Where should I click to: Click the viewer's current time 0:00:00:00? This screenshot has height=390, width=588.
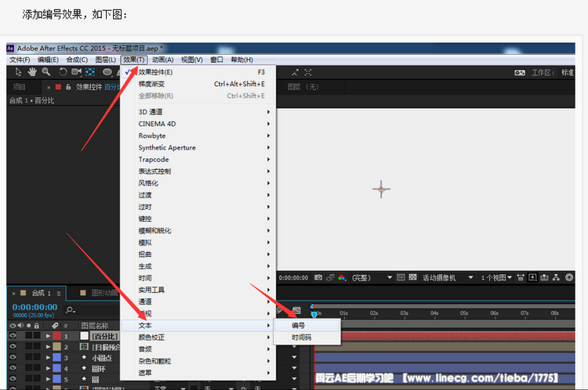pos(294,278)
